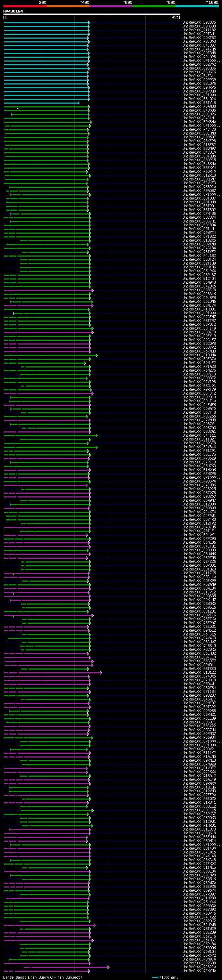
Task: Select hit label UniRef100_C7GFH7
Action: 199,317
